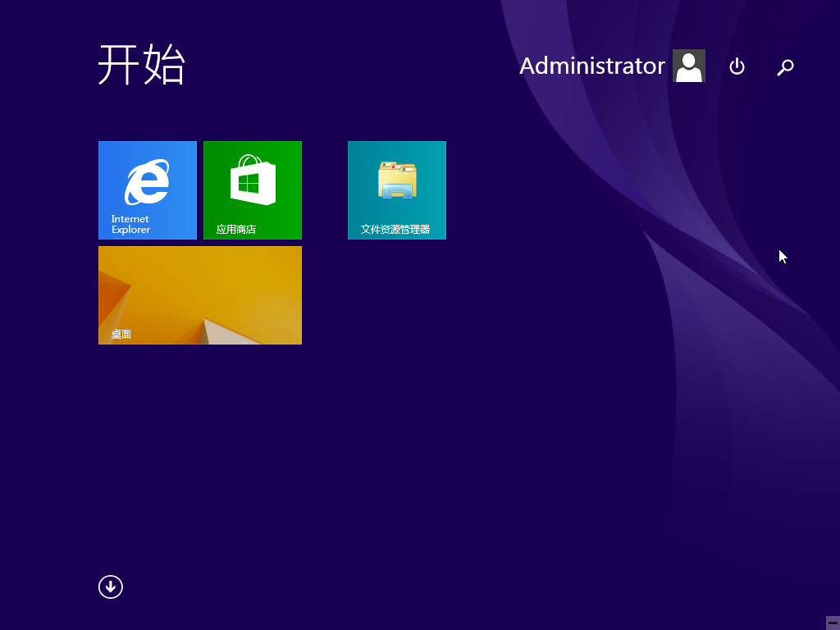
Task: Open the 应用商店 Store app
Action: (x=252, y=189)
